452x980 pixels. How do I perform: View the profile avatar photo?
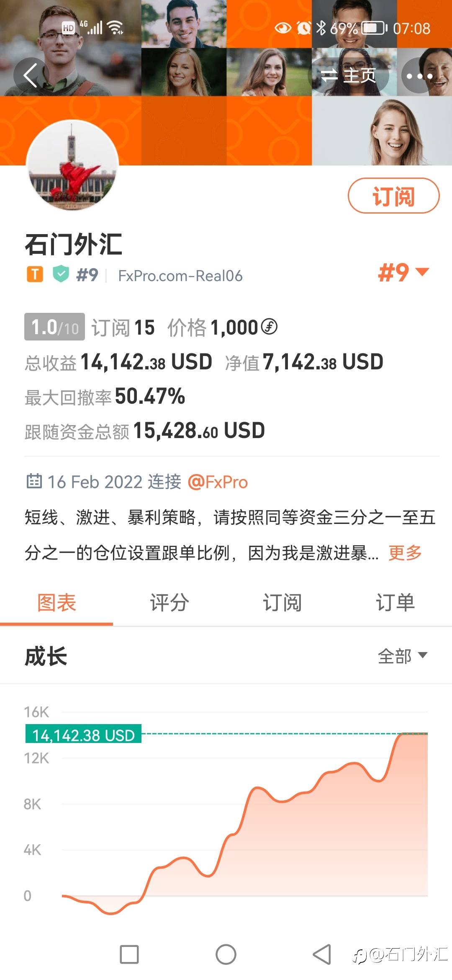(72, 166)
